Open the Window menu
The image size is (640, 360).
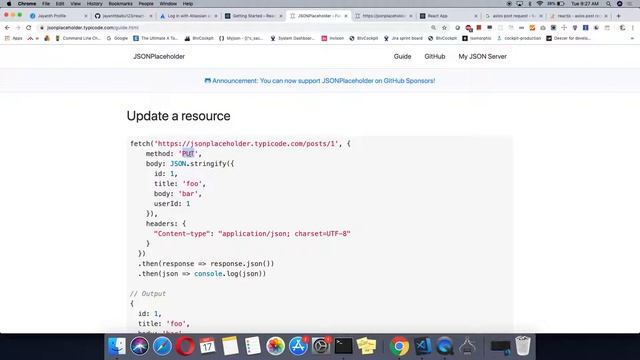[x=168, y=4]
